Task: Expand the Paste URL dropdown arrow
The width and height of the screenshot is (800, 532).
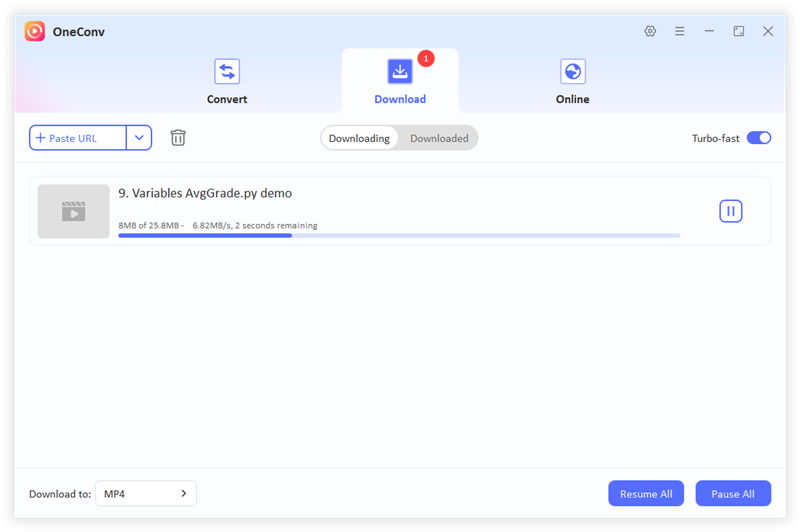Action: (x=139, y=138)
